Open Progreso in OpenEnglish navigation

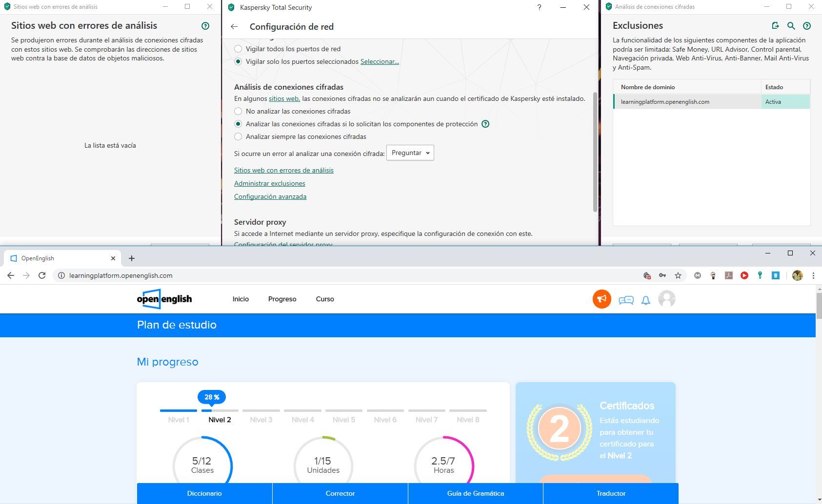[x=282, y=299]
